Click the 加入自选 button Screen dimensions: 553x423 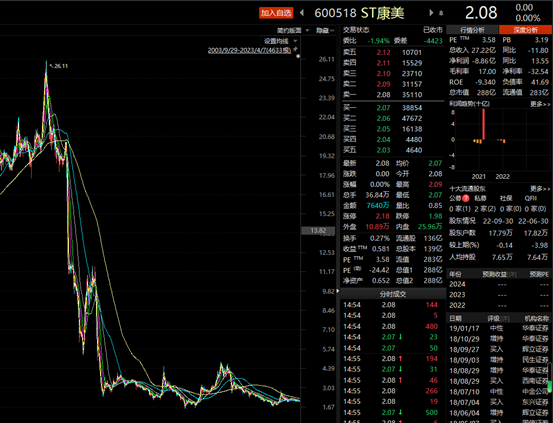click(x=276, y=13)
